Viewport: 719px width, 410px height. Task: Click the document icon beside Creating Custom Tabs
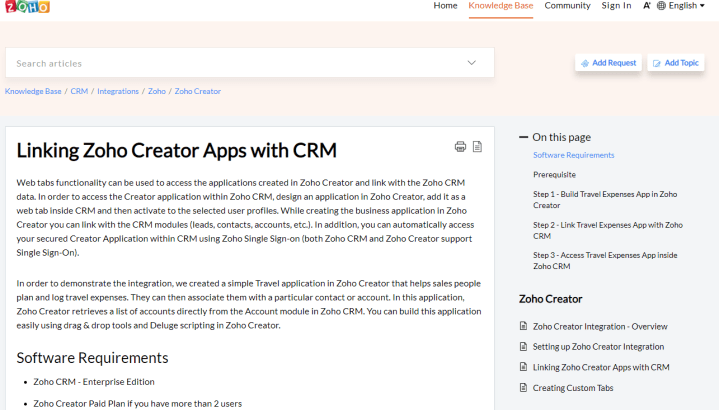tap(523, 388)
